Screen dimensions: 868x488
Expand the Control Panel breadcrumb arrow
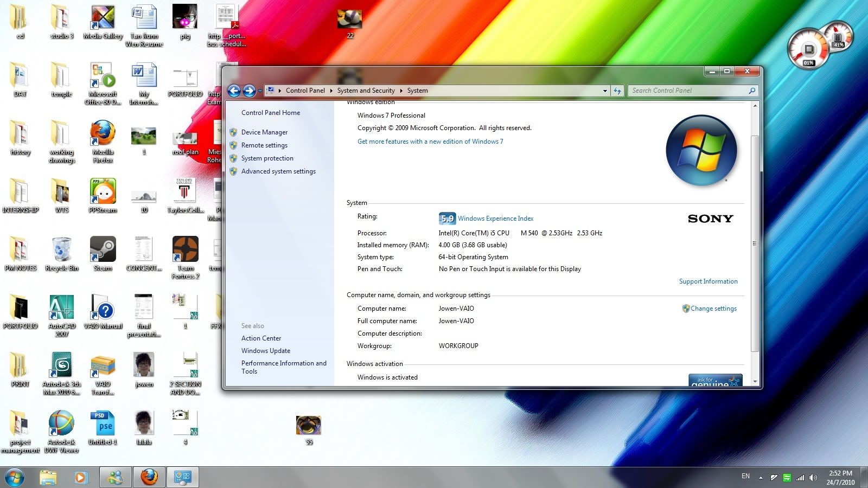[x=331, y=91]
